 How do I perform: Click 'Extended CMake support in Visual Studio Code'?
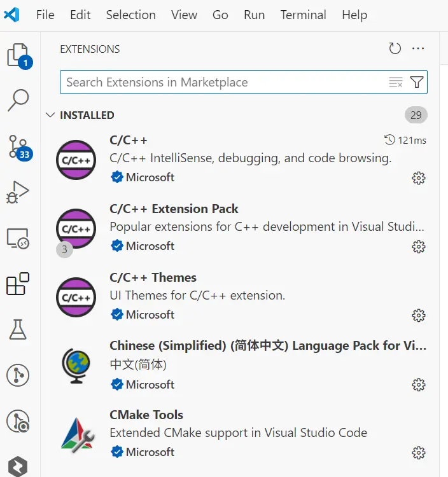(238, 432)
